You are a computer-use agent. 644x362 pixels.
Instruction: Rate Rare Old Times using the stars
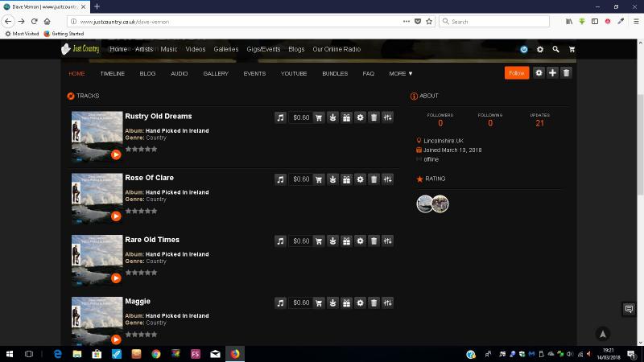pos(142,273)
